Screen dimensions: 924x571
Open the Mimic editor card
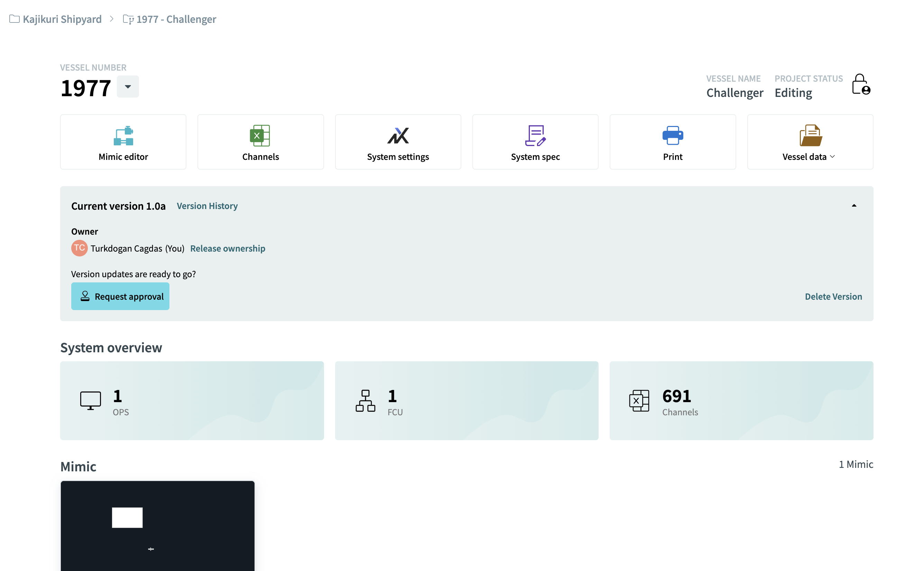[x=123, y=142]
